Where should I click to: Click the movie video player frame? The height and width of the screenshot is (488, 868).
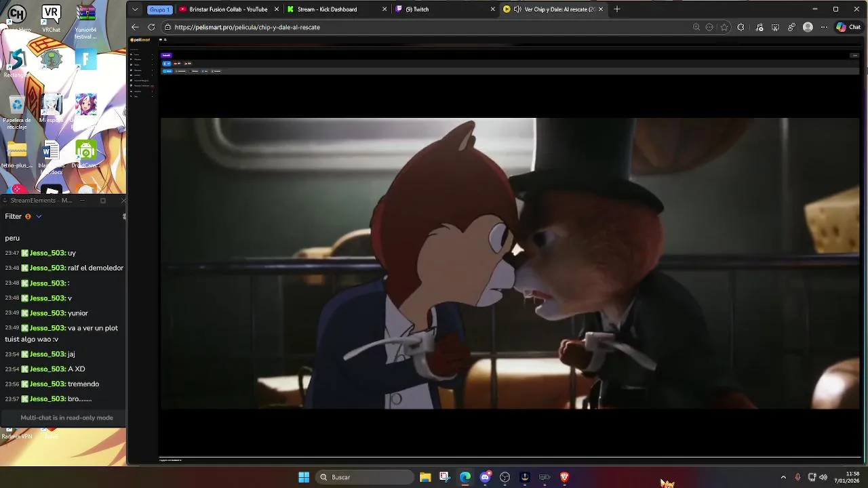click(x=510, y=264)
